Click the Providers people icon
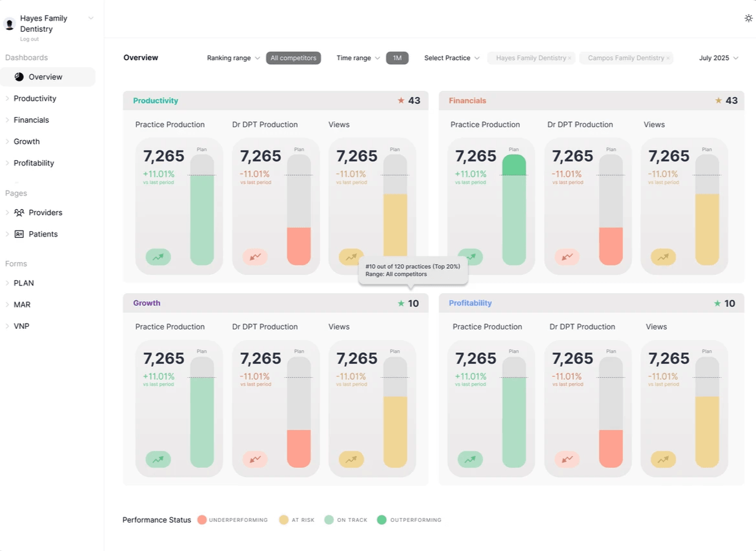Image resolution: width=756 pixels, height=551 pixels. click(19, 213)
